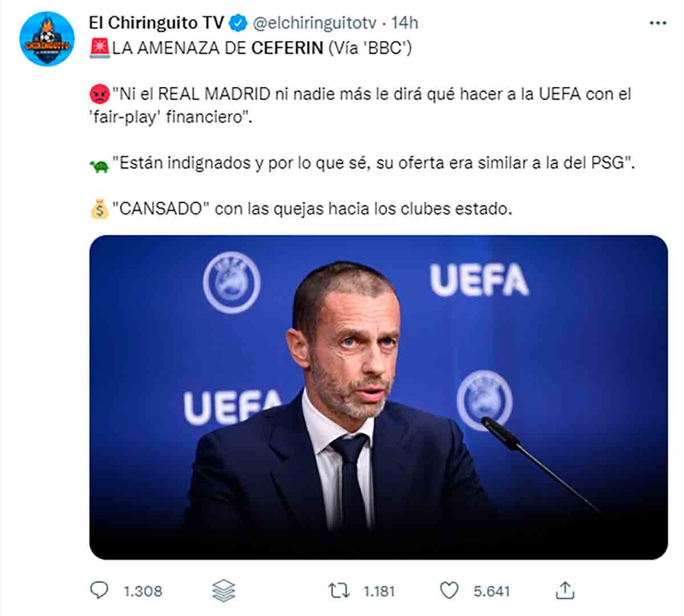Open the share upload arrow icon
This screenshot has height=616, width=684.
point(564,590)
